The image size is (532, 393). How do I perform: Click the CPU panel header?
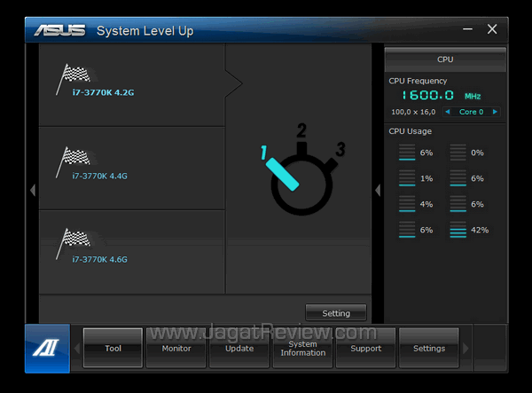(x=445, y=59)
